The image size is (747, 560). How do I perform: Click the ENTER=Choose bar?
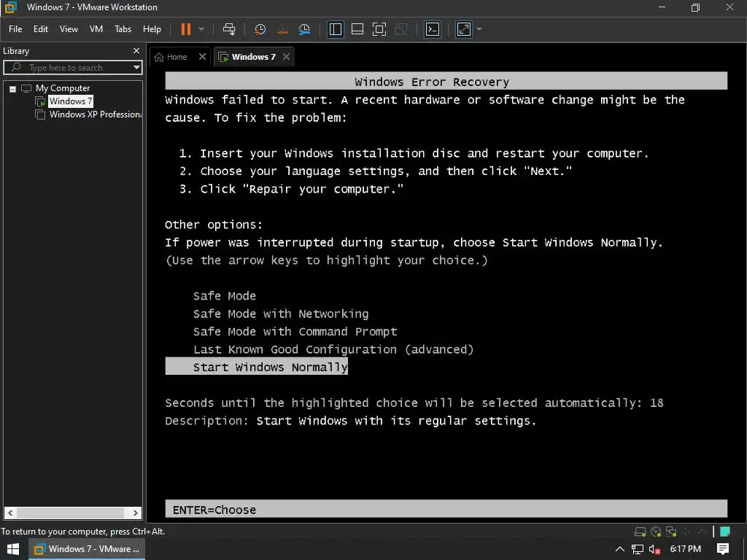[x=446, y=509]
